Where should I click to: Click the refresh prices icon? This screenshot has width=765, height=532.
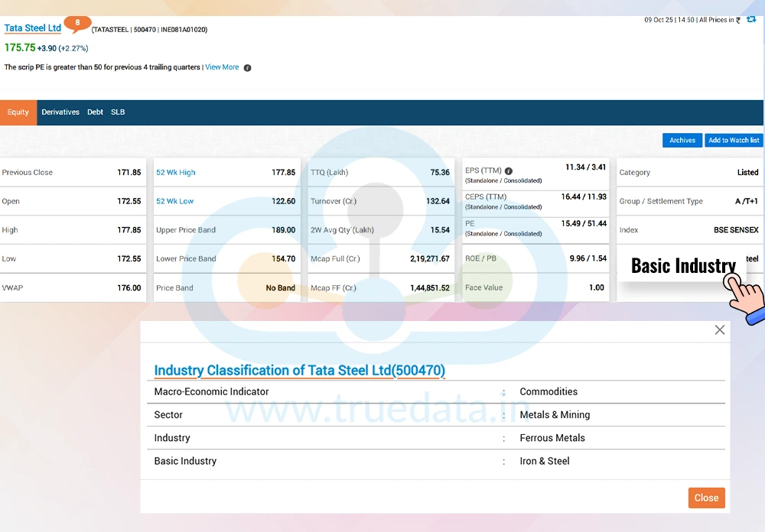752,20
